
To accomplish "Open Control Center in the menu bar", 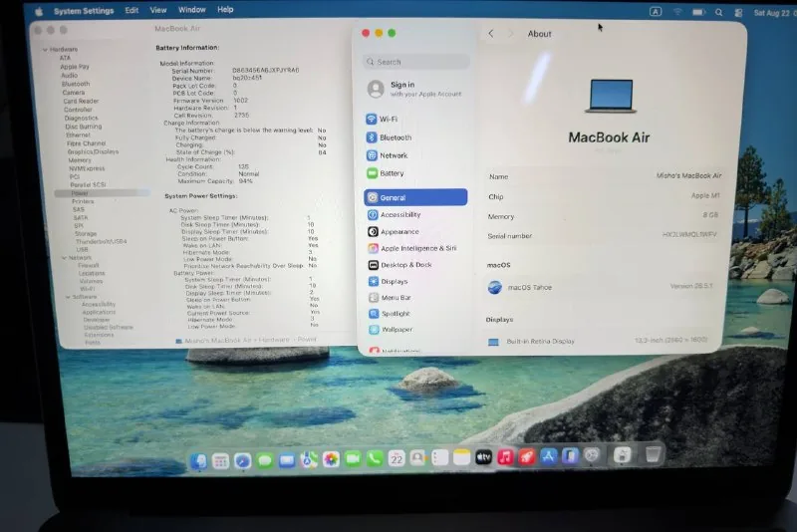I will (x=738, y=13).
